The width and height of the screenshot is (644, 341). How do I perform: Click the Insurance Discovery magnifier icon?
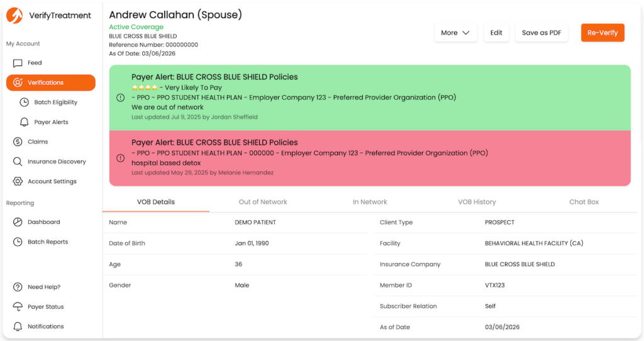pyautogui.click(x=18, y=162)
